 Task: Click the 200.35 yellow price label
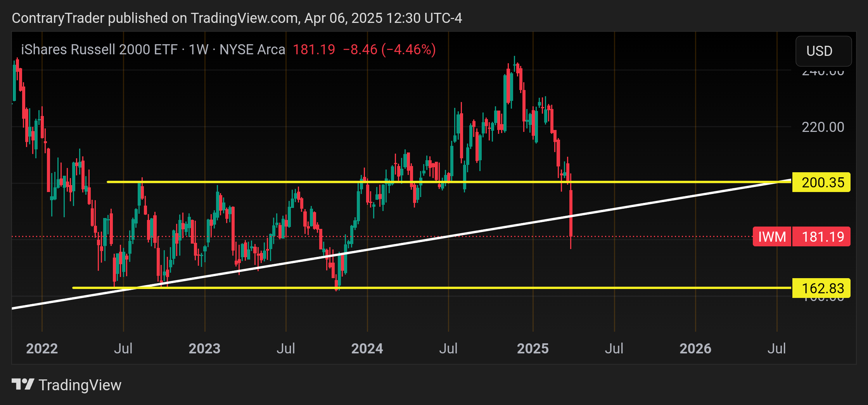[821, 182]
